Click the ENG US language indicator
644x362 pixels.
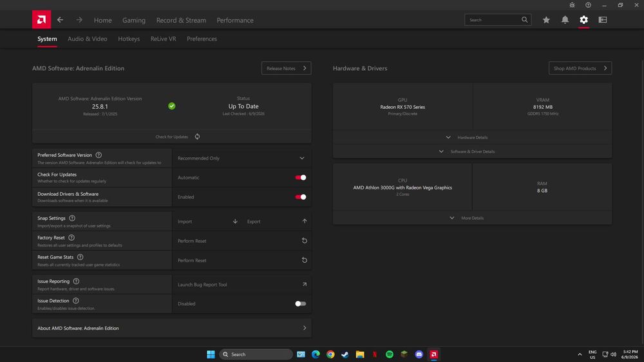(x=592, y=354)
